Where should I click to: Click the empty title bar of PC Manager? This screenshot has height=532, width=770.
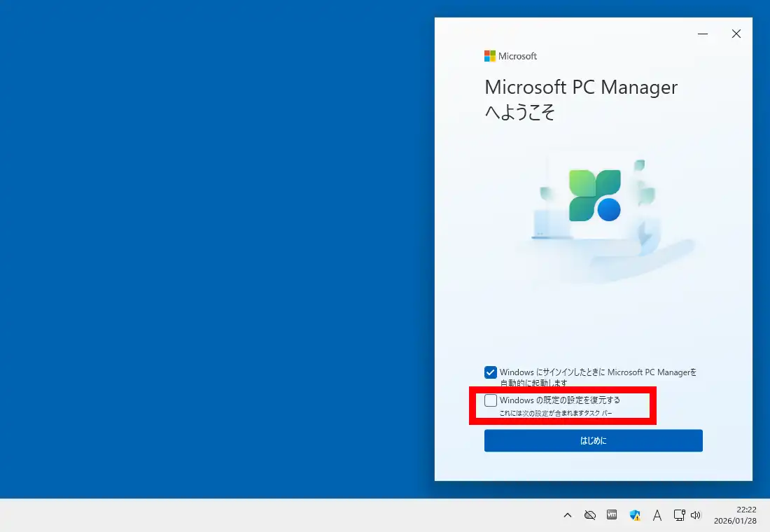(560, 31)
